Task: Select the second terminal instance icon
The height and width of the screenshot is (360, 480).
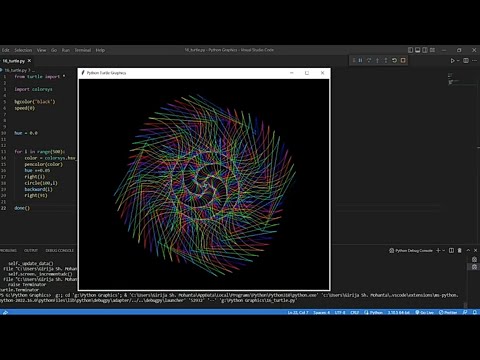Action: (474, 267)
